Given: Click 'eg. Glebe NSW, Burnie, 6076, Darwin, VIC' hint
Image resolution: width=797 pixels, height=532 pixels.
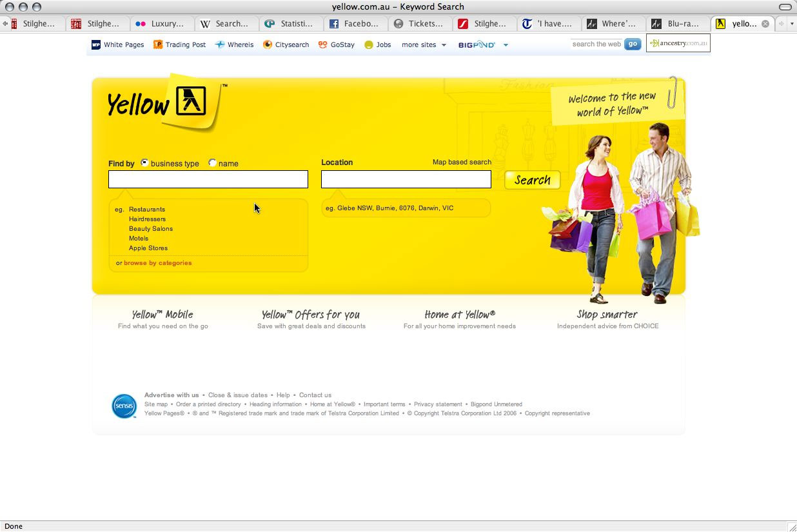Looking at the screenshot, I should (x=389, y=208).
